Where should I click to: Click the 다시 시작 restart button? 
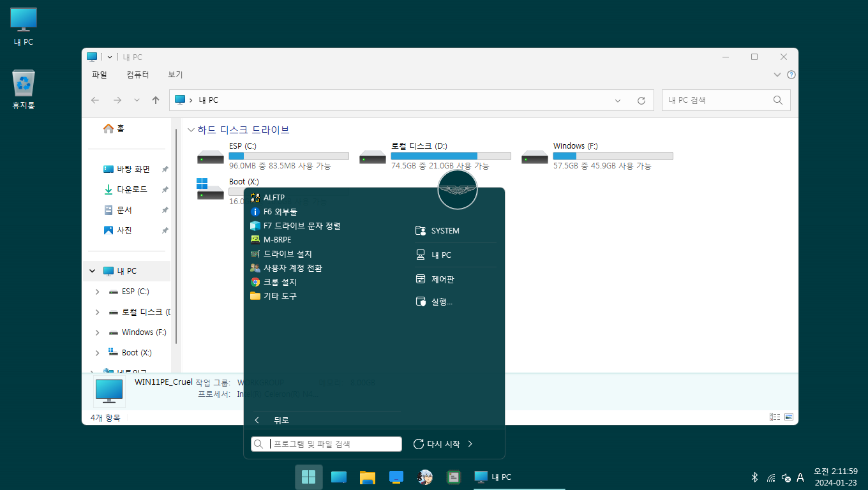(437, 444)
